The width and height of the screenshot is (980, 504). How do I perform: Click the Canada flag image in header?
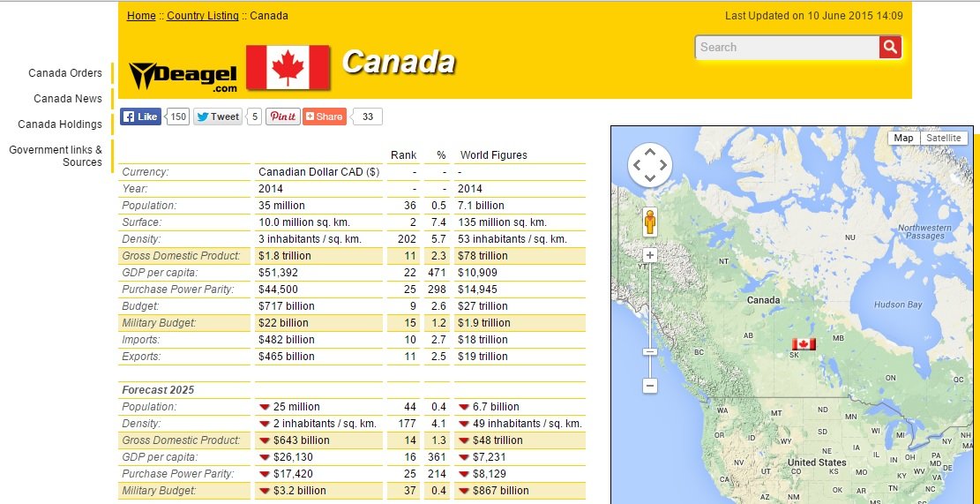(288, 68)
